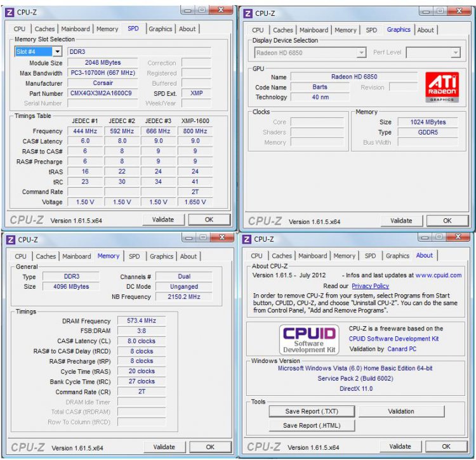
Task: Click Microsoft Windows Vista version text
Action: pos(355,368)
